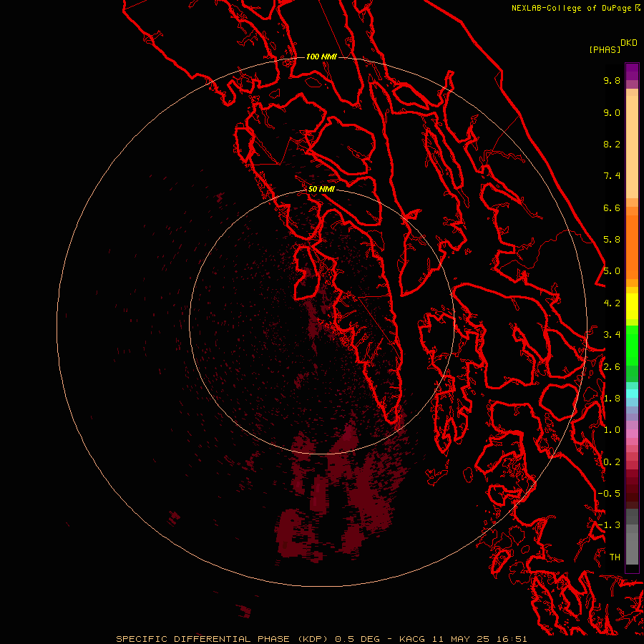Click the 9.8 scale value

coord(612,80)
